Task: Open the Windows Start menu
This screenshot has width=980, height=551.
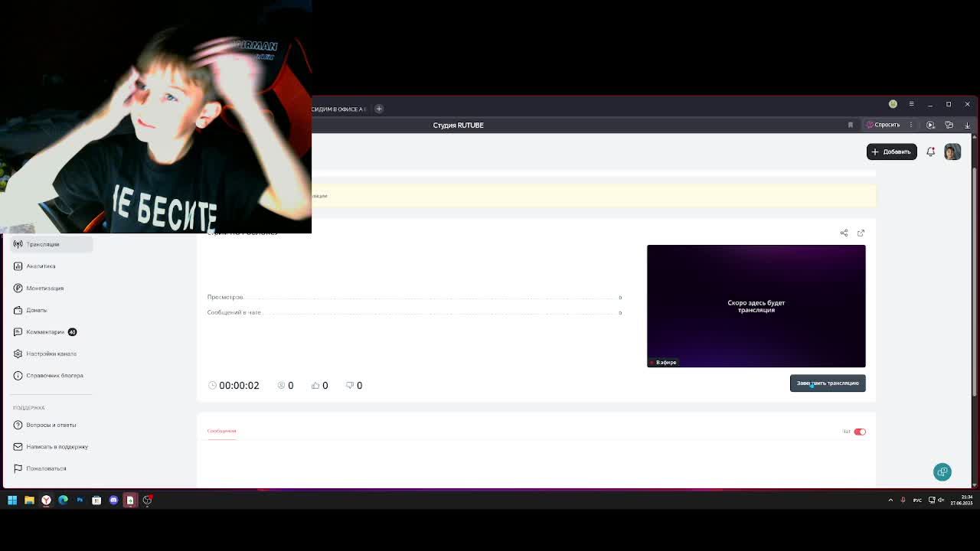Action: pyautogui.click(x=12, y=500)
